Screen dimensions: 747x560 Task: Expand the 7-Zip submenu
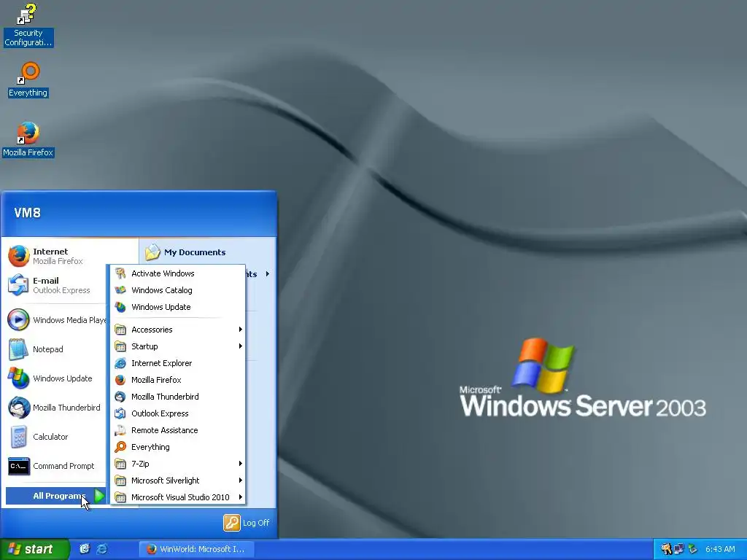178,463
